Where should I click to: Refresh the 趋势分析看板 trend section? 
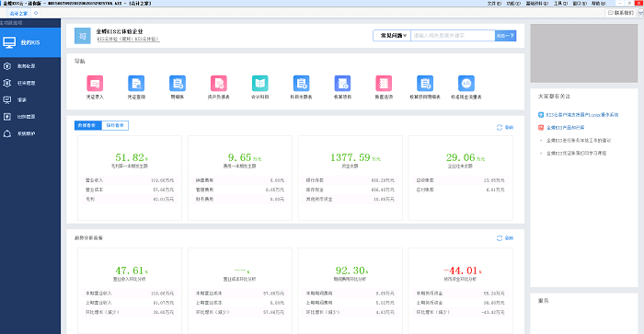click(x=505, y=238)
